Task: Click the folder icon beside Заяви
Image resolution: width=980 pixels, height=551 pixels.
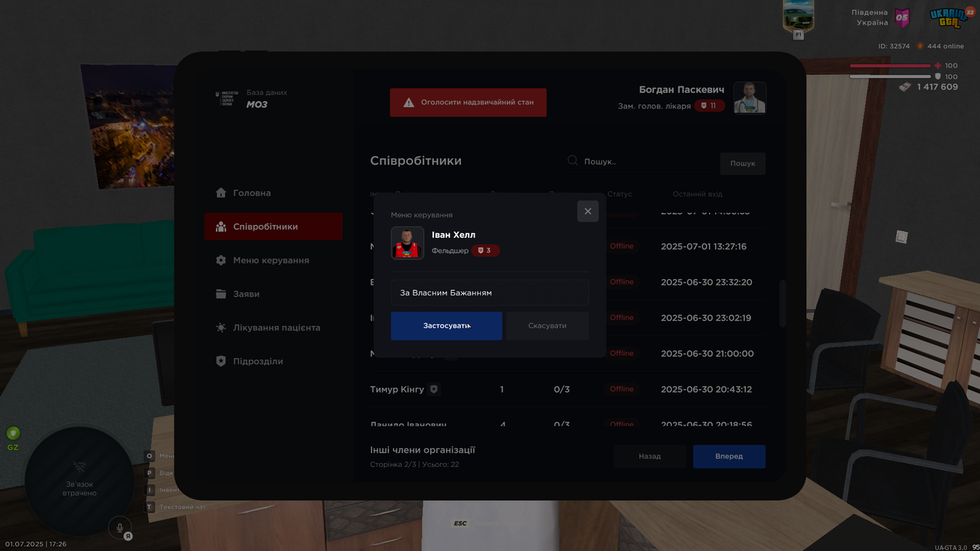Action: [221, 294]
